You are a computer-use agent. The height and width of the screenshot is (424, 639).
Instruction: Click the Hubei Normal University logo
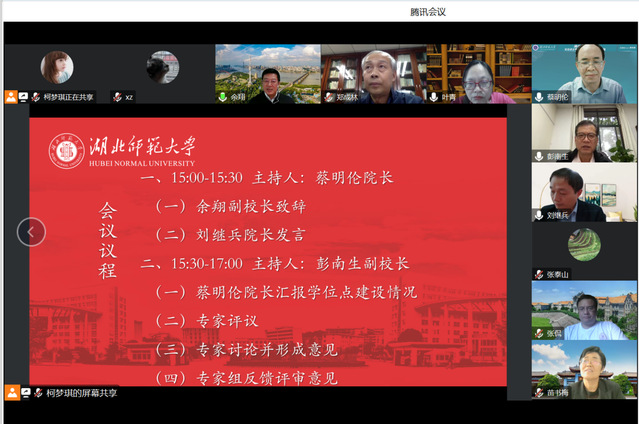pos(67,151)
